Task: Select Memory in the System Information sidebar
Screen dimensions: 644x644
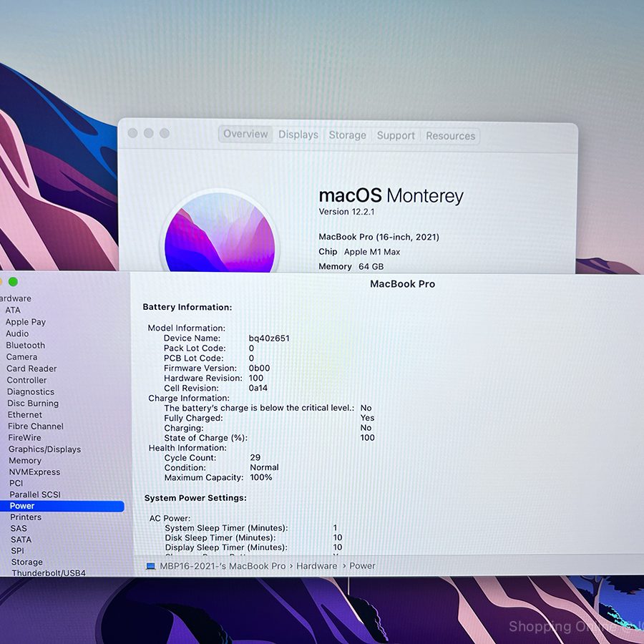Action: click(25, 461)
